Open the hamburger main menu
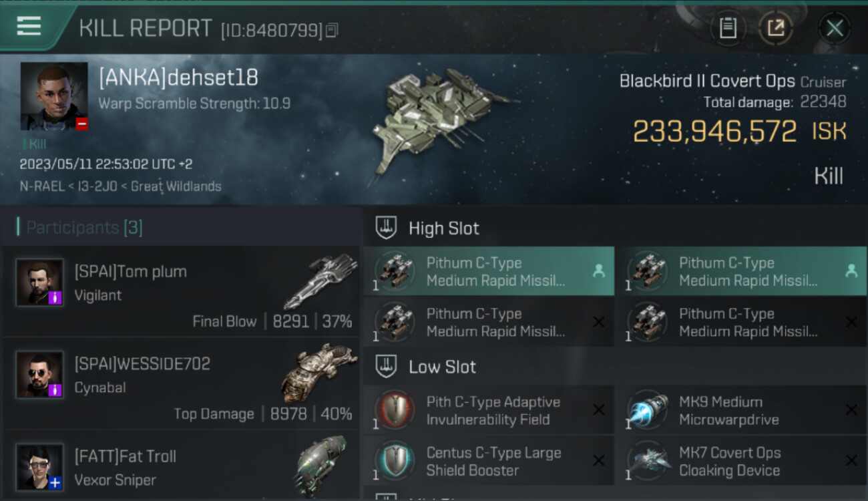Image resolution: width=868 pixels, height=501 pixels. click(x=29, y=26)
